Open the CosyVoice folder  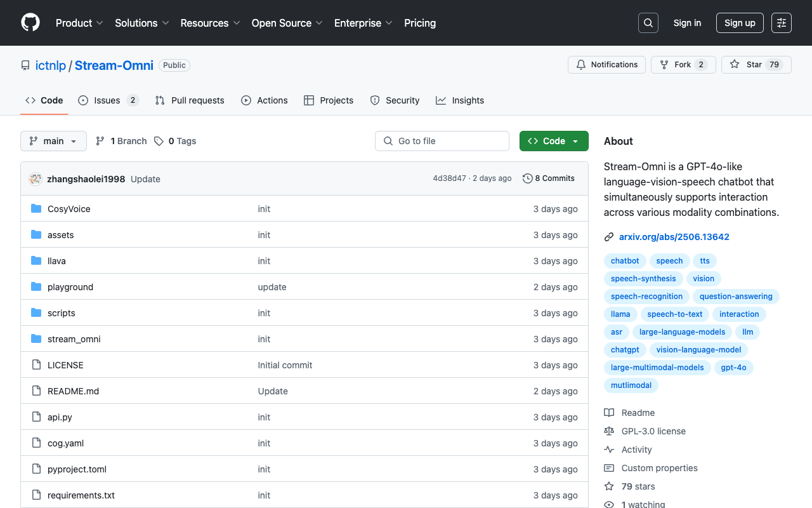tap(69, 209)
